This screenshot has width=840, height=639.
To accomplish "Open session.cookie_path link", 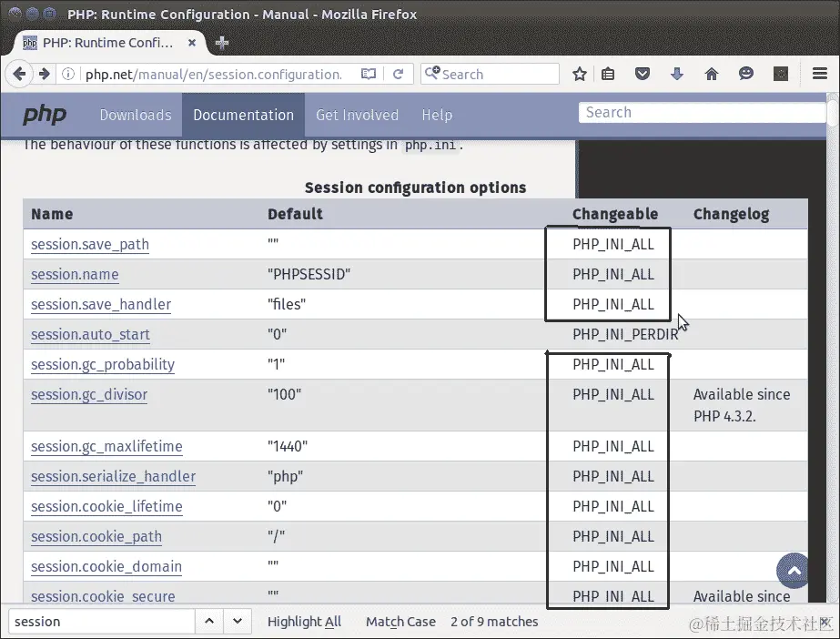I will [96, 536].
